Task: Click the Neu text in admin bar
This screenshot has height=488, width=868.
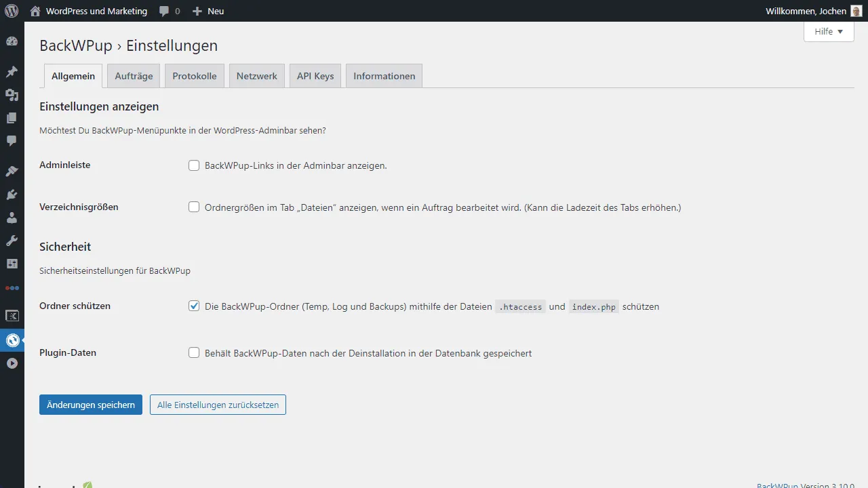Action: pos(216,11)
